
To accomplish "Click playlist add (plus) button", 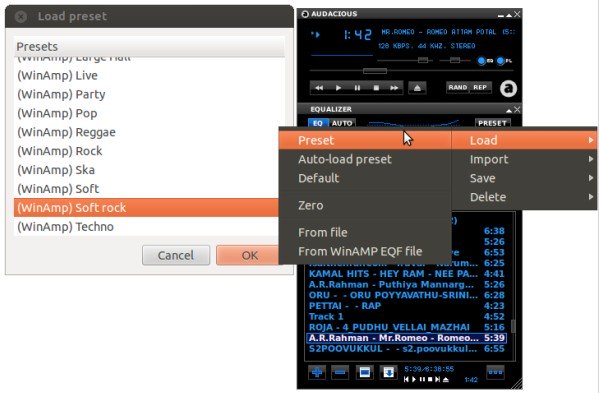I will point(317,372).
